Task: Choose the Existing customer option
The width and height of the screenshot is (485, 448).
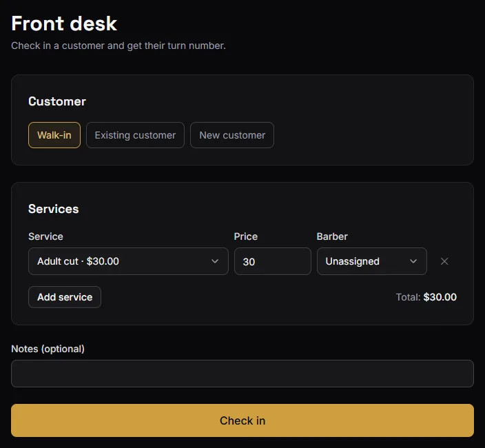Action: click(135, 135)
